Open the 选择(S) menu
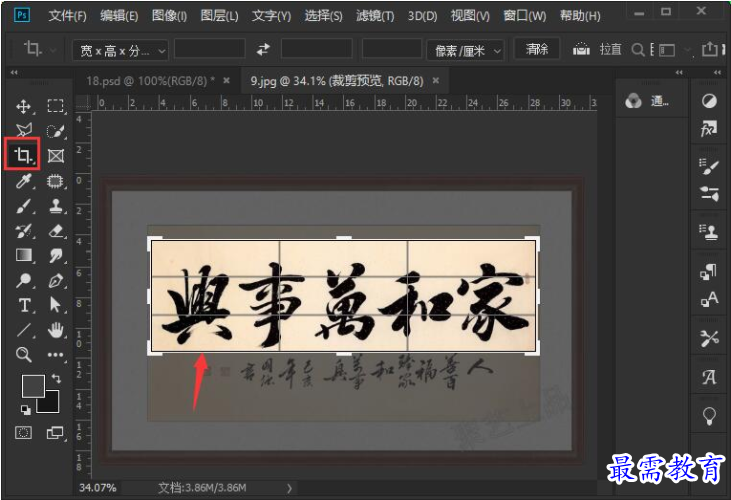Viewport: 731px width, 500px height. click(324, 16)
